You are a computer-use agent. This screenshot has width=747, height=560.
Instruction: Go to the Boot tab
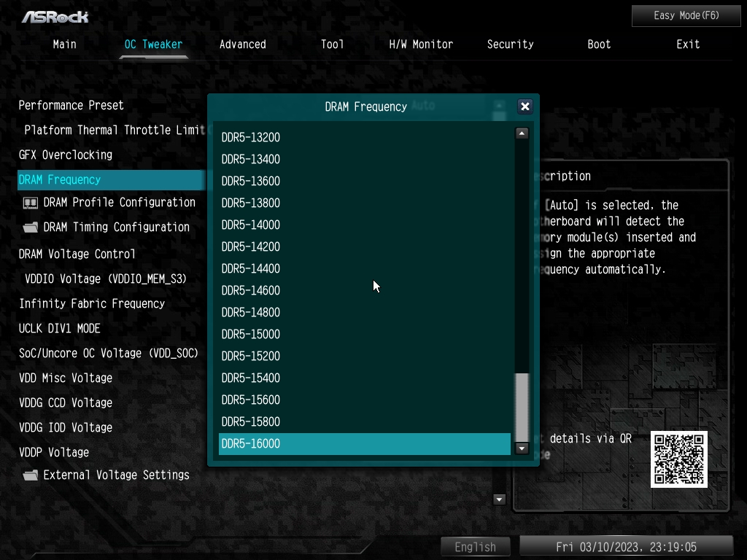(599, 44)
